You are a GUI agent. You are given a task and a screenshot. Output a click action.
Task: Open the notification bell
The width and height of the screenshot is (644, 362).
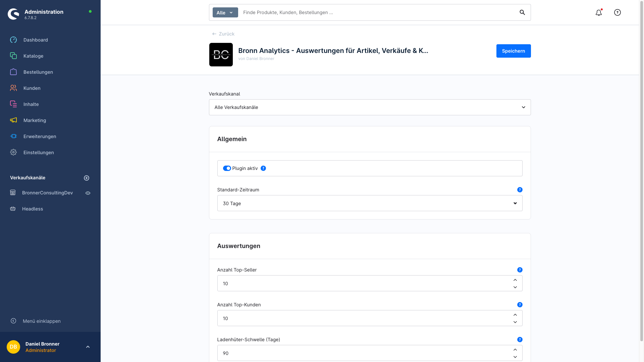(x=599, y=12)
